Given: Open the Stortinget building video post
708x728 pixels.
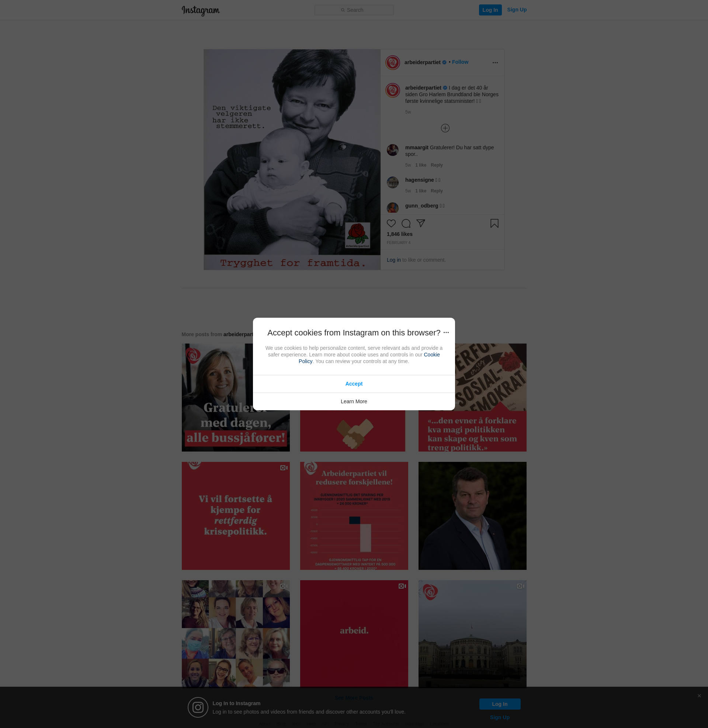Looking at the screenshot, I should 472,634.
